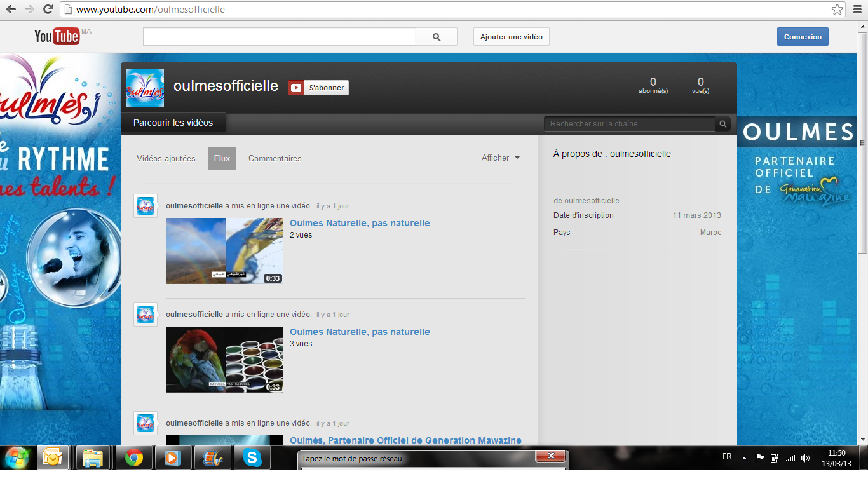Image resolution: width=868 pixels, height=488 pixels.
Task: Click the Connexion sign-in button
Action: pos(803,37)
